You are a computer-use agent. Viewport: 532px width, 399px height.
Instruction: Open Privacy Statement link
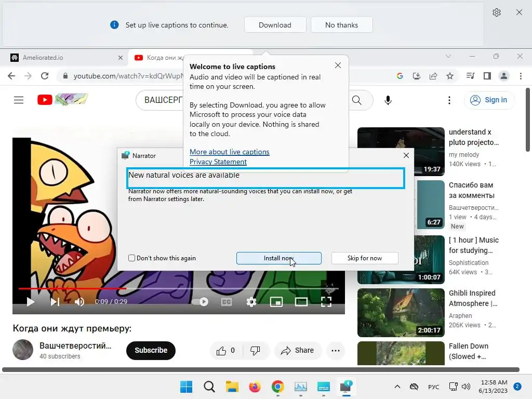(218, 162)
